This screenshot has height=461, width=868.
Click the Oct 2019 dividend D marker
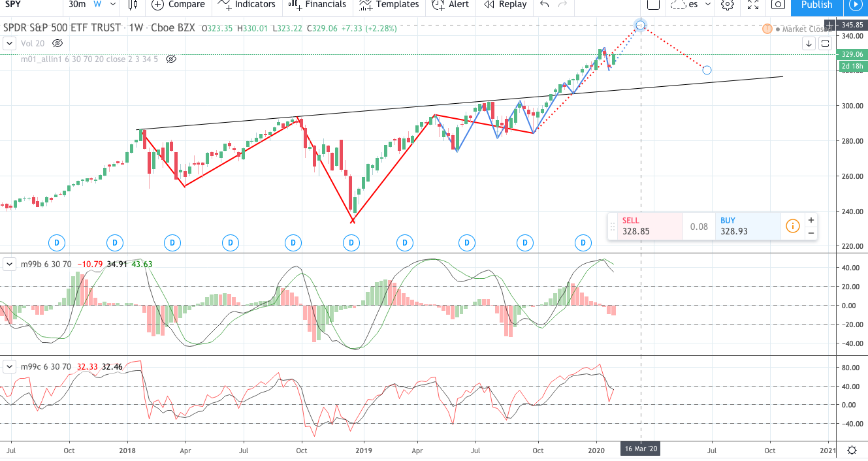point(525,244)
